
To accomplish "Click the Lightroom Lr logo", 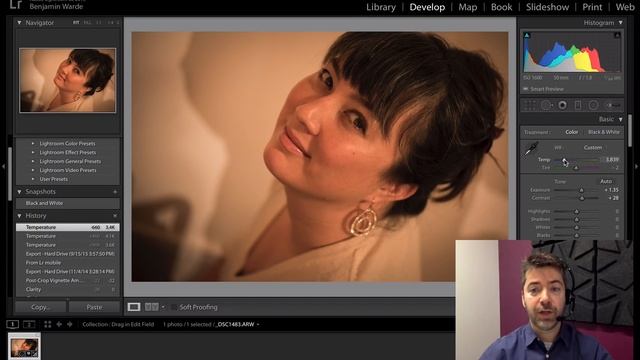I will pyautogui.click(x=16, y=4).
